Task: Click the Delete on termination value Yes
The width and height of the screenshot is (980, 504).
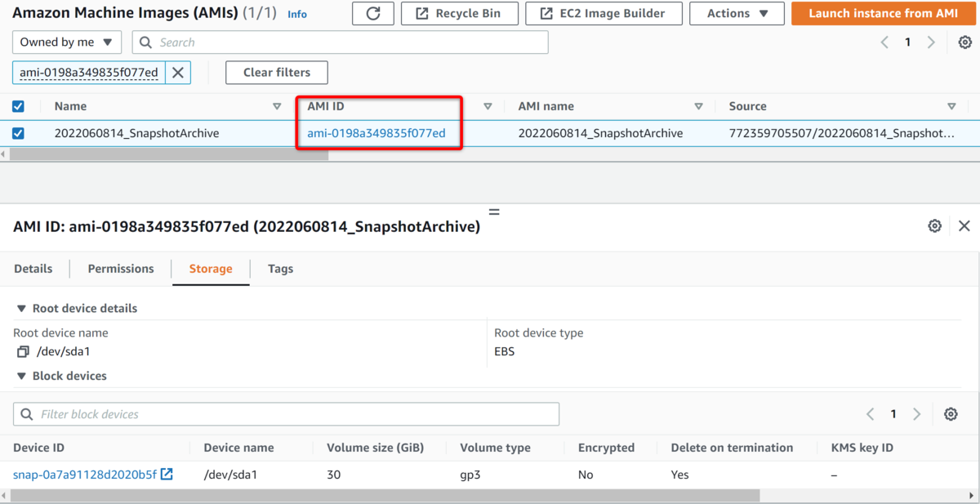Action: click(x=679, y=475)
